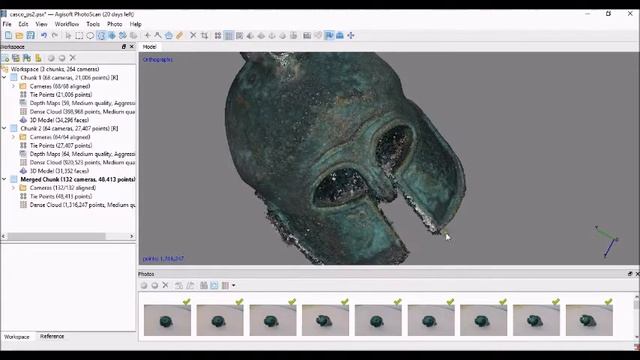
Task: Add photos using the Workspace toolbar icon
Action: click(x=16, y=58)
